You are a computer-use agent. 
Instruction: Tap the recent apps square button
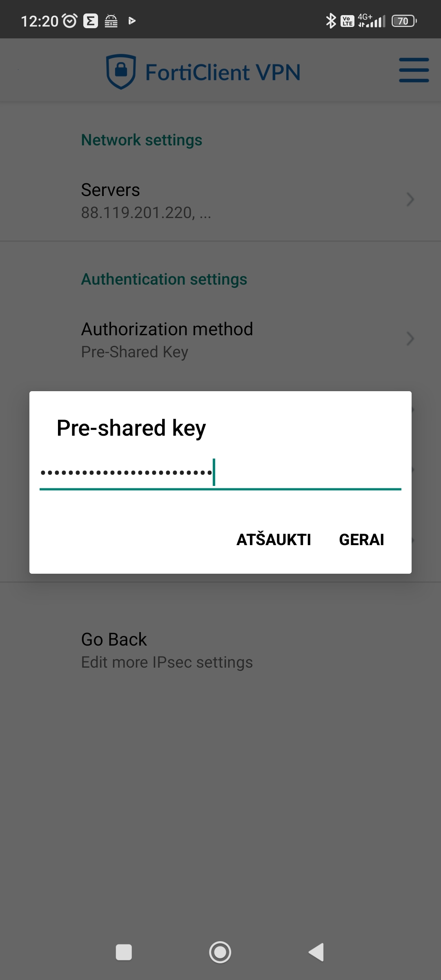[x=124, y=952]
